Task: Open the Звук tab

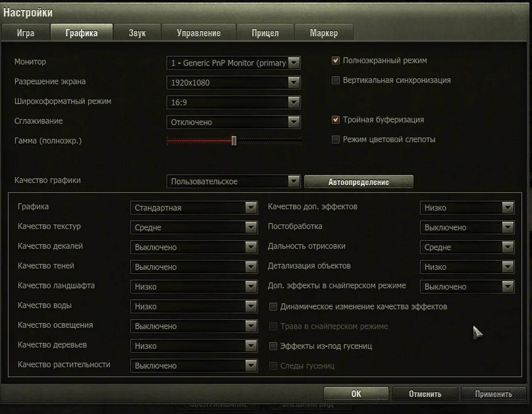Action: 137,33
